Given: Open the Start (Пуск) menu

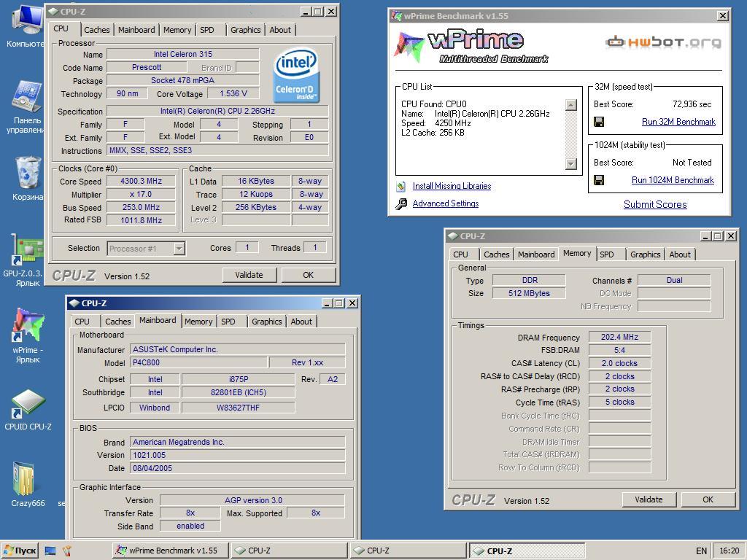Looking at the screenshot, I should pos(20,551).
